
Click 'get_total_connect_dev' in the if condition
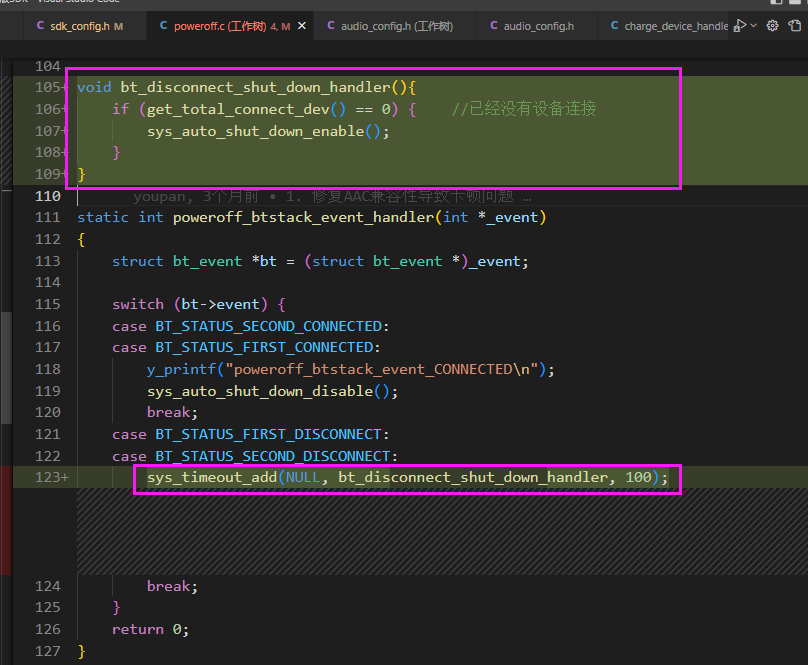238,109
